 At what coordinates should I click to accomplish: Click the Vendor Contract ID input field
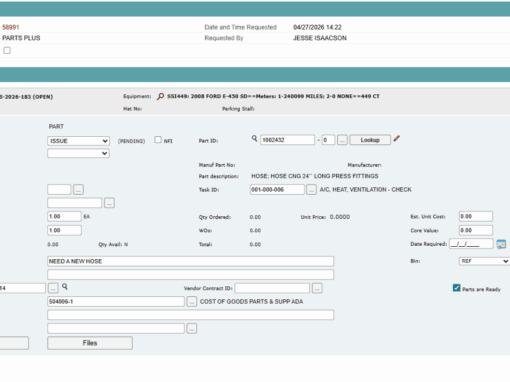pos(272,288)
